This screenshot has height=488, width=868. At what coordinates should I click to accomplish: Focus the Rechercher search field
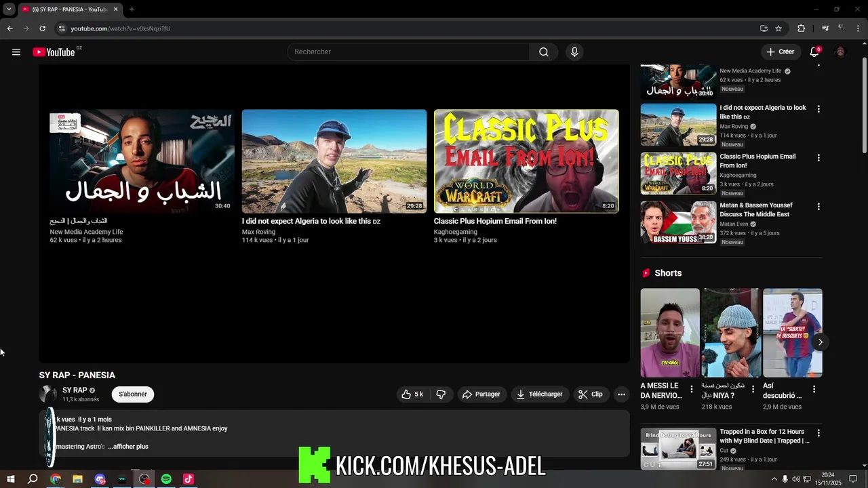[x=408, y=52]
